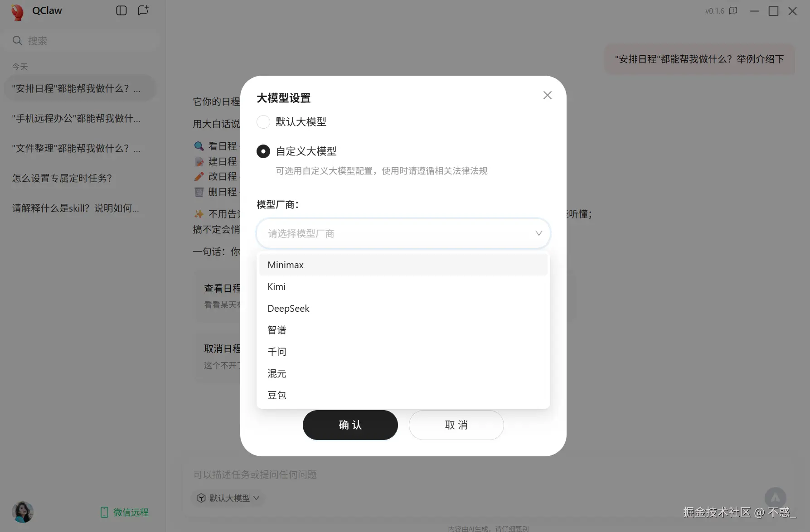Image resolution: width=810 pixels, height=532 pixels.
Task: Choose 混元 from the vendor list
Action: click(403, 374)
